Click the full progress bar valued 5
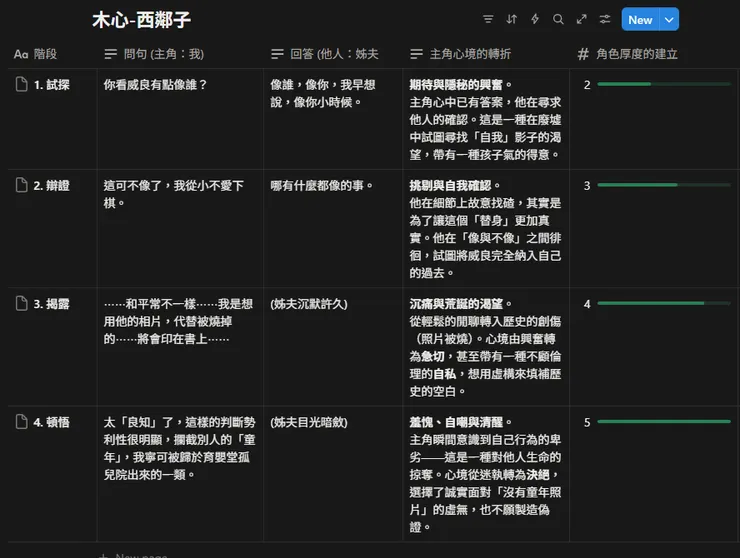The width and height of the screenshot is (740, 558). [664, 422]
